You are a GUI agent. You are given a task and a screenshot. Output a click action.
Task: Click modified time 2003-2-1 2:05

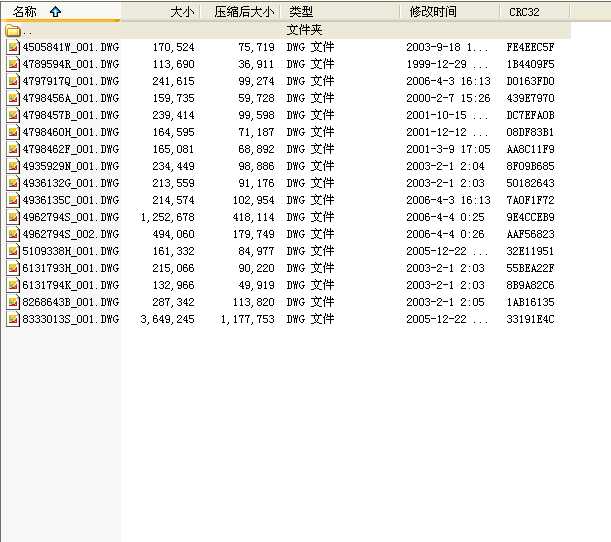tap(445, 302)
